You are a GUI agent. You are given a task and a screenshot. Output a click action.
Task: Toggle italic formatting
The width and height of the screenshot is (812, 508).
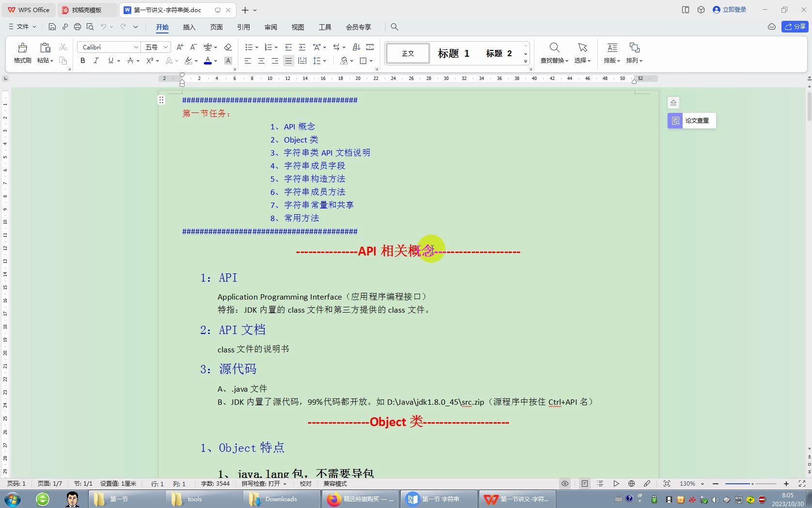(96, 61)
